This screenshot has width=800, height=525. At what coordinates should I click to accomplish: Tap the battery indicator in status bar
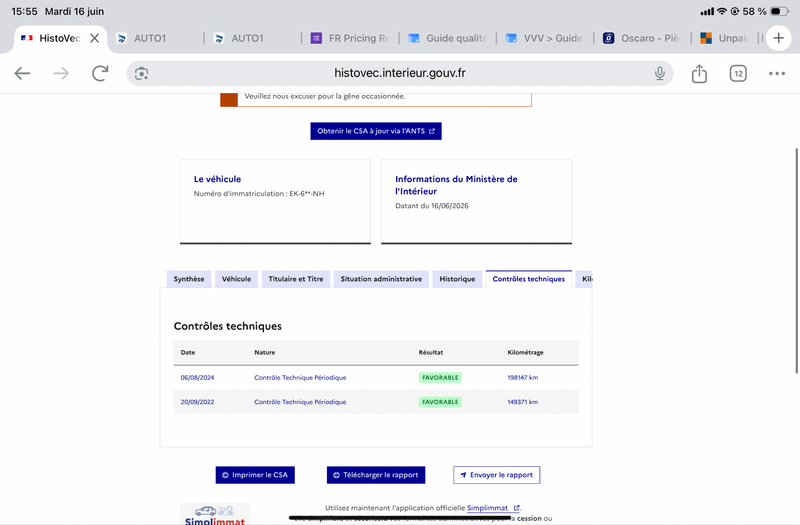[779, 11]
